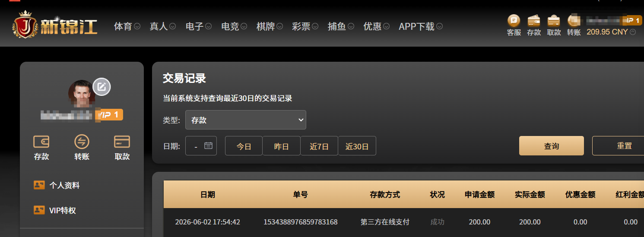Screen dimensions: 644x237
Task: Click the avatar edit pencil icon
Action: [x=102, y=87]
